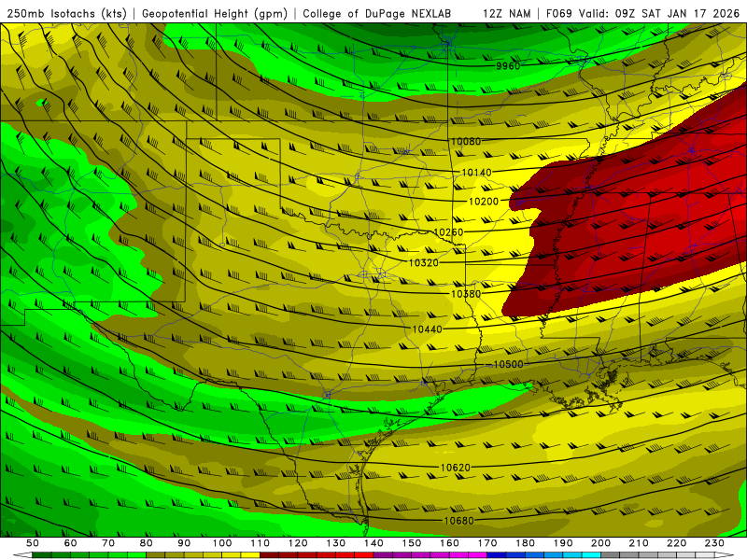The image size is (747, 560).
Task: Click the 250mb Isotachs (kts) title text
Action: 66,13
